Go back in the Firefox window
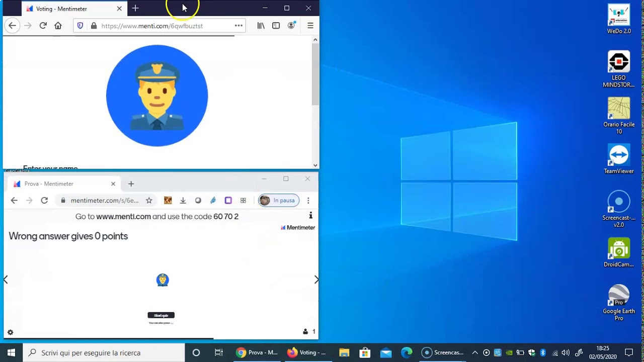Viewport: 644px width, 362px height. click(x=13, y=26)
